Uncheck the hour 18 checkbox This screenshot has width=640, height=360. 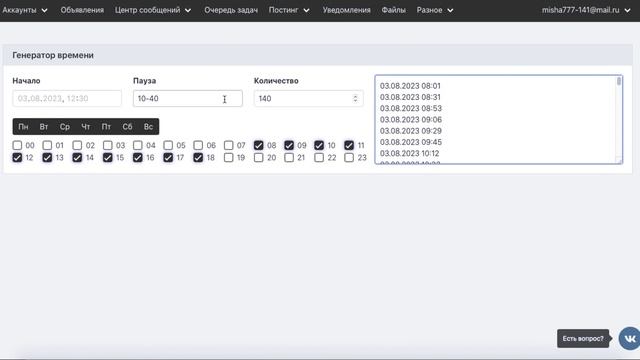pos(198,158)
